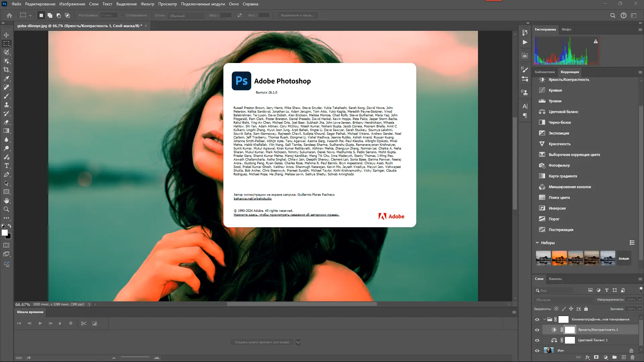
Task: Open the create video timeline dropdown arrow
Action: point(298,342)
